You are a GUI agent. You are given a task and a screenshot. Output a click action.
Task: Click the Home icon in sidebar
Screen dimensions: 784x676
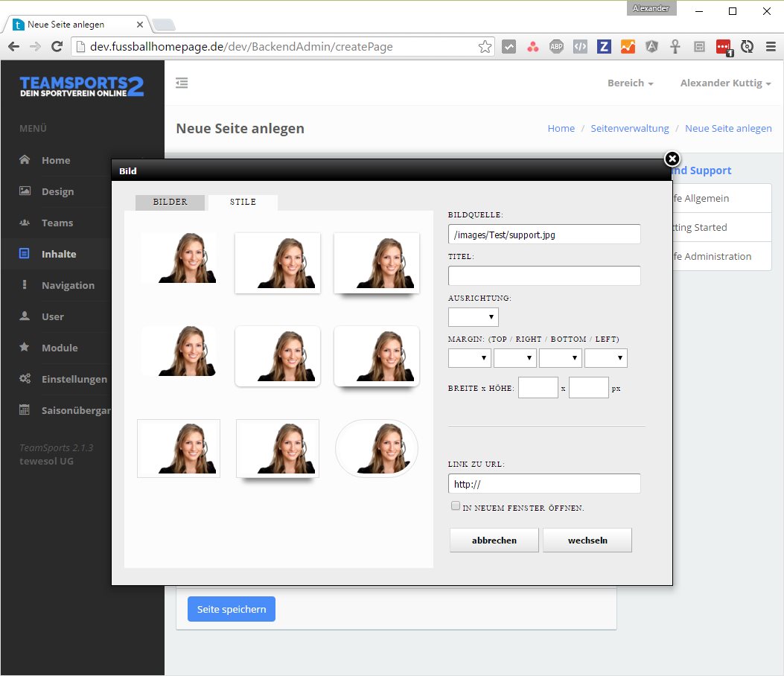(25, 160)
